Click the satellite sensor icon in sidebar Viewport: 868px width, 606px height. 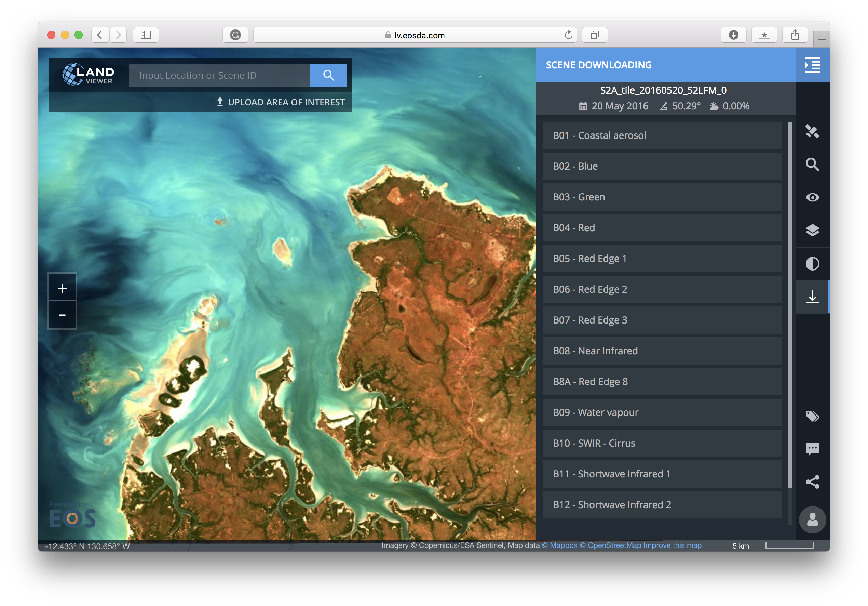coord(812,132)
